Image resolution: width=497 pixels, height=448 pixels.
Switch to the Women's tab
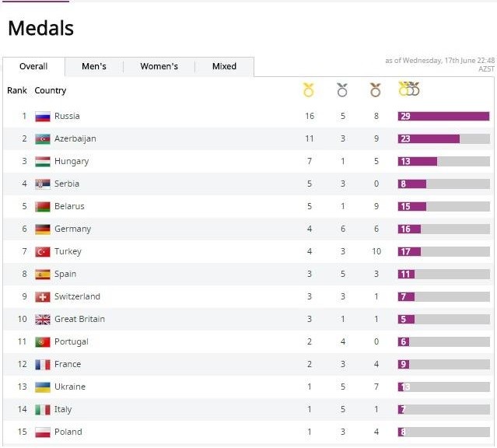(x=159, y=67)
